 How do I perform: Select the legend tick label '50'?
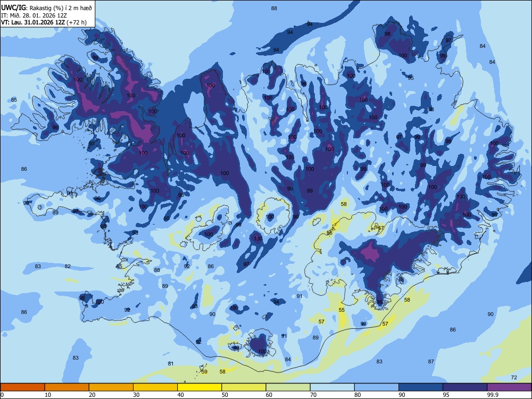pos(225,395)
